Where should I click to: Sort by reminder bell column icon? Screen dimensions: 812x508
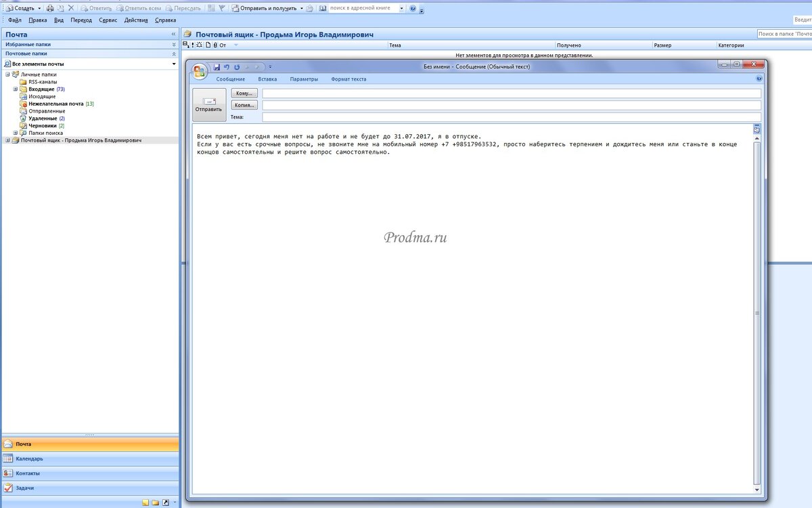[200, 45]
